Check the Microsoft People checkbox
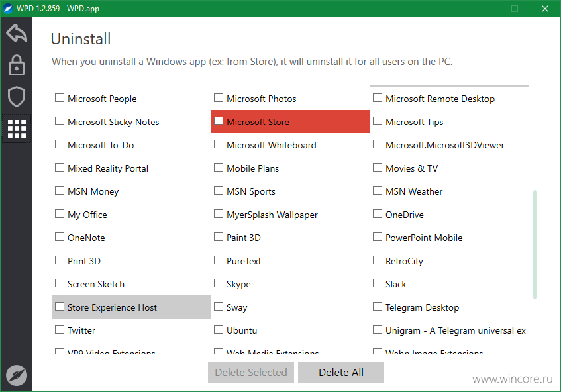 click(60, 98)
